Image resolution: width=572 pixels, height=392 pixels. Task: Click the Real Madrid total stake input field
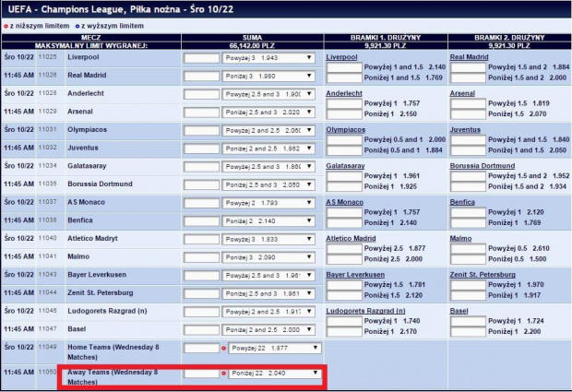pos(201,76)
